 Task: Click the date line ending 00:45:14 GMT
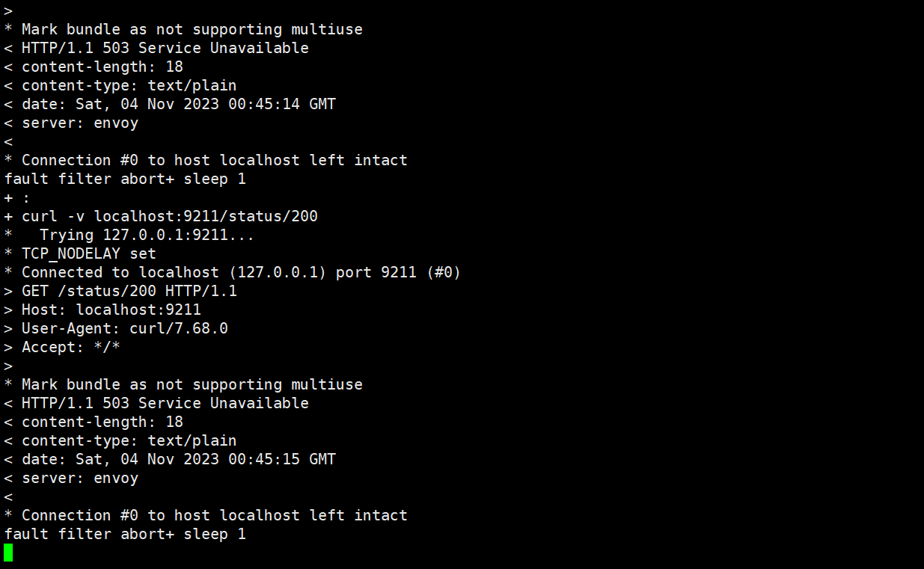[x=170, y=104]
